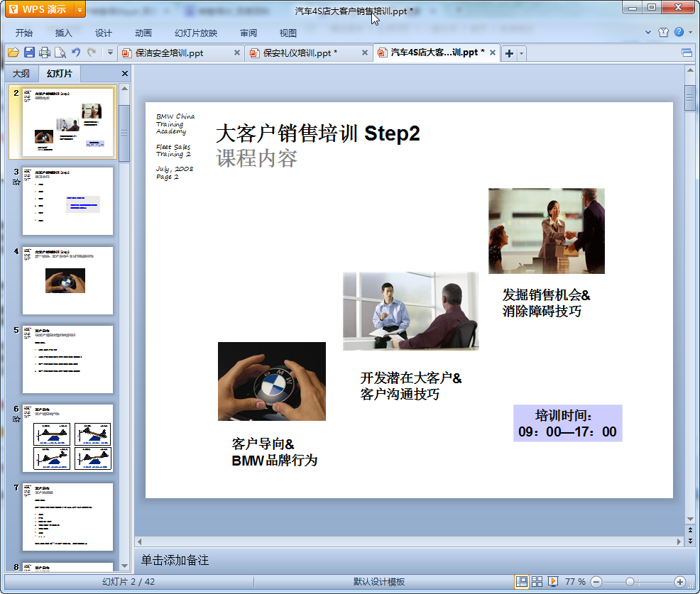Start slideshow from status bar icon
The image size is (700, 594).
(552, 581)
